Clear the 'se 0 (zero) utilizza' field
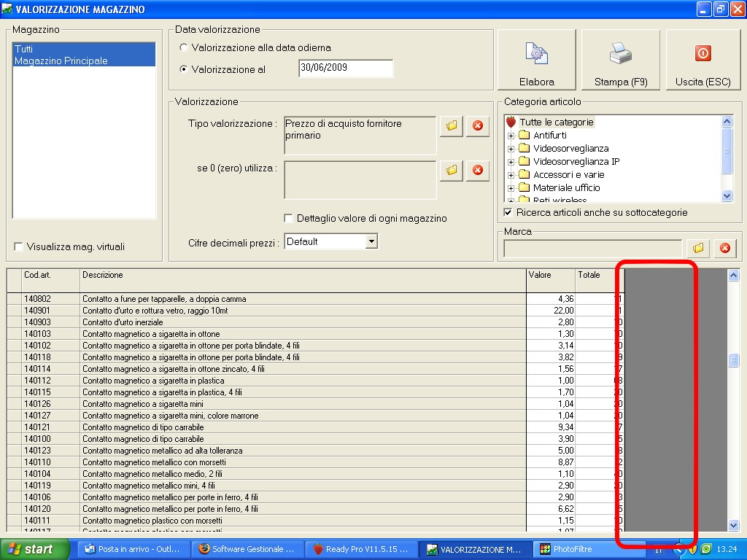 click(x=478, y=170)
